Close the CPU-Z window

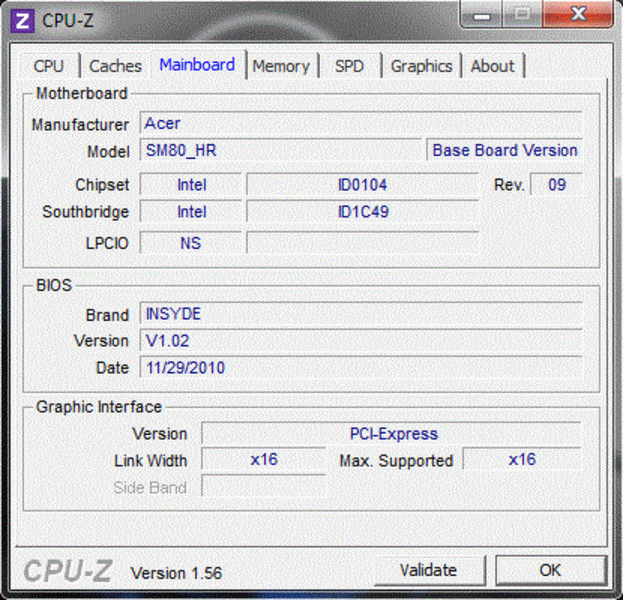[578, 14]
